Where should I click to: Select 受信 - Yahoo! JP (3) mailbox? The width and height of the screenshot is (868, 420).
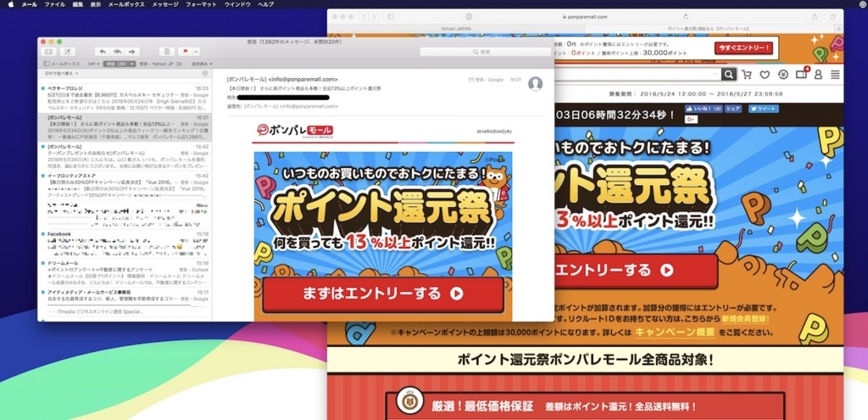(160, 64)
